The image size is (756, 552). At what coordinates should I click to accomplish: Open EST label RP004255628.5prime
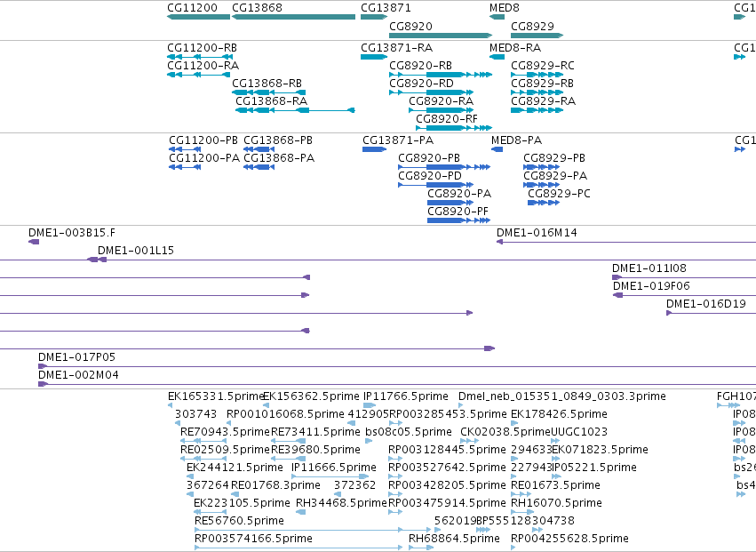click(570, 540)
